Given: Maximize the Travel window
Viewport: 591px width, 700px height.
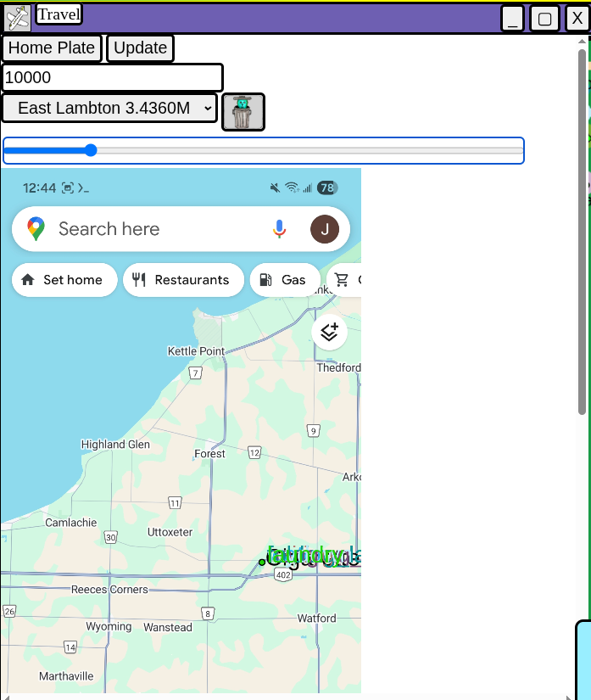Looking at the screenshot, I should pyautogui.click(x=544, y=19).
